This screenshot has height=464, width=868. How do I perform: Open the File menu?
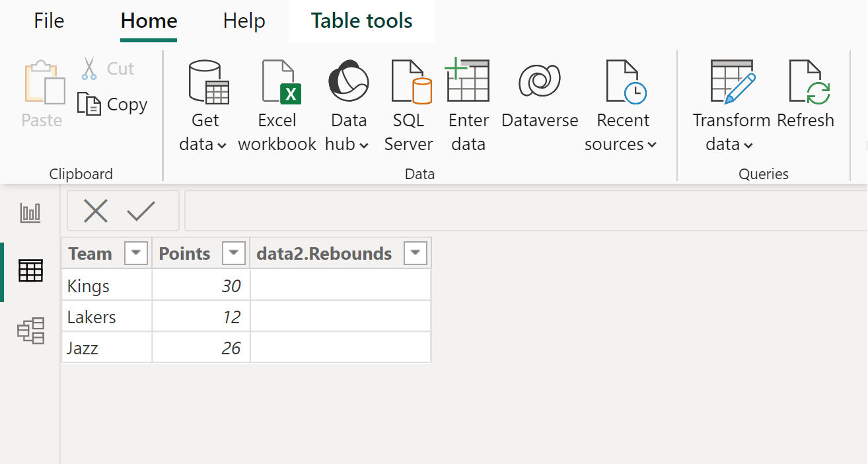[49, 21]
